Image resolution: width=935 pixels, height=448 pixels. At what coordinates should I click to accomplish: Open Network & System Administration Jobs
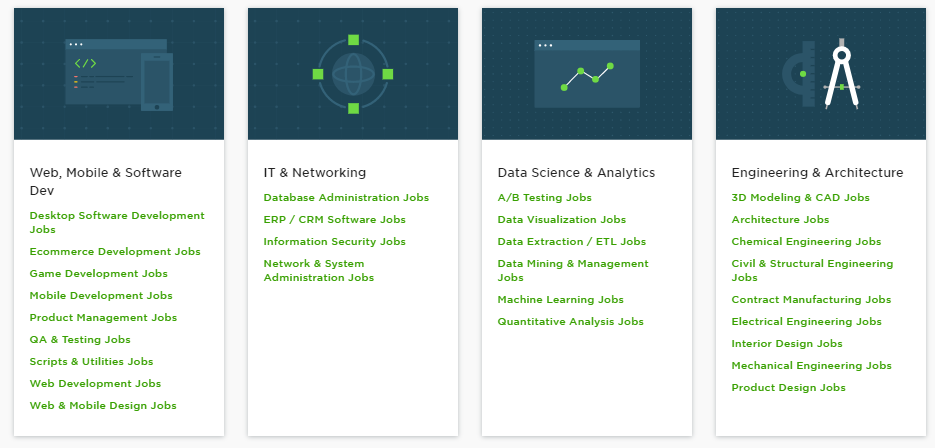[x=319, y=270]
